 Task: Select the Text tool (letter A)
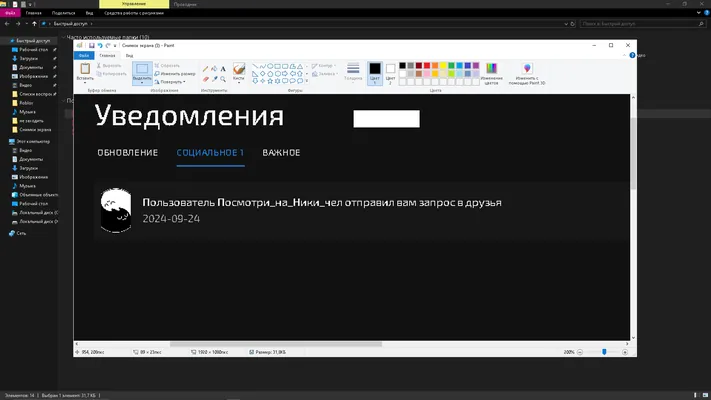point(223,69)
